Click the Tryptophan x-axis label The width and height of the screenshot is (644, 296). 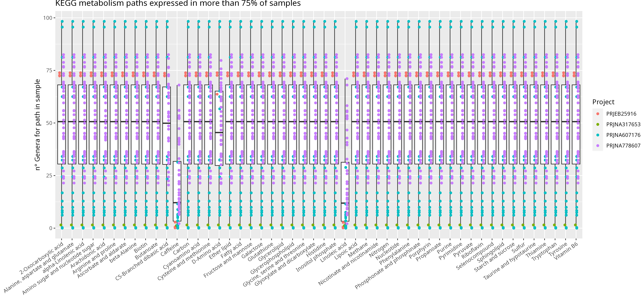point(544,252)
